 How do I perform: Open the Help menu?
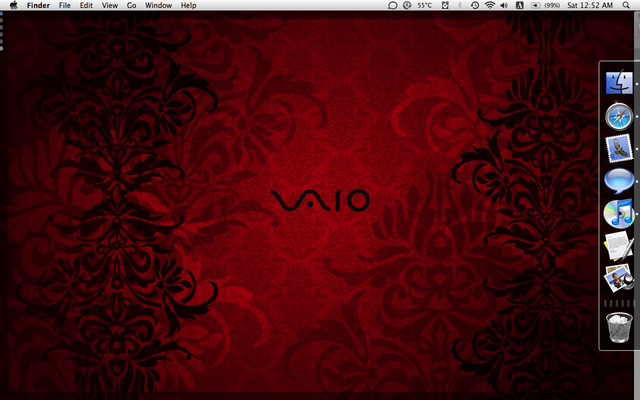(189, 5)
